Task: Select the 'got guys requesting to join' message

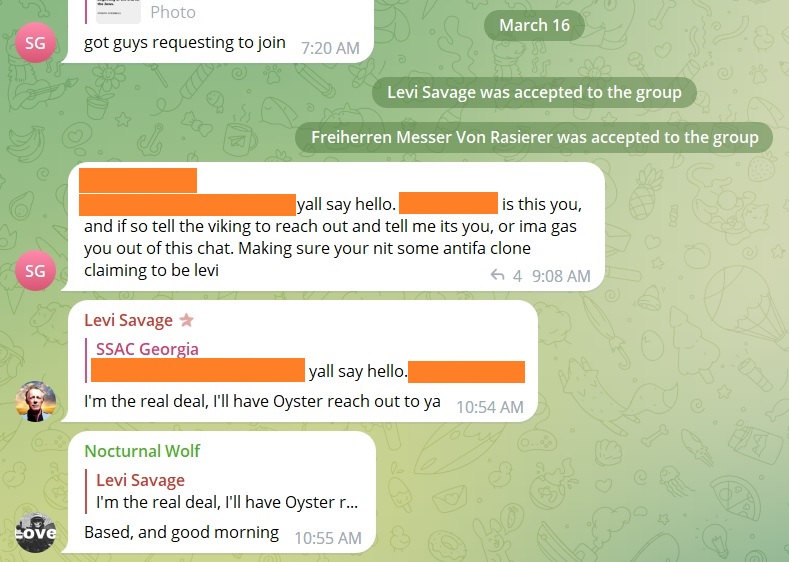Action: [x=185, y=42]
